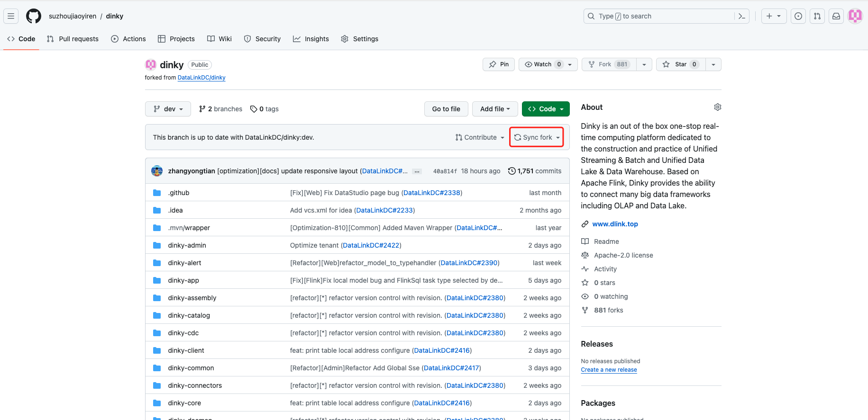Click the Go to file button
The height and width of the screenshot is (420, 868).
[x=446, y=109]
